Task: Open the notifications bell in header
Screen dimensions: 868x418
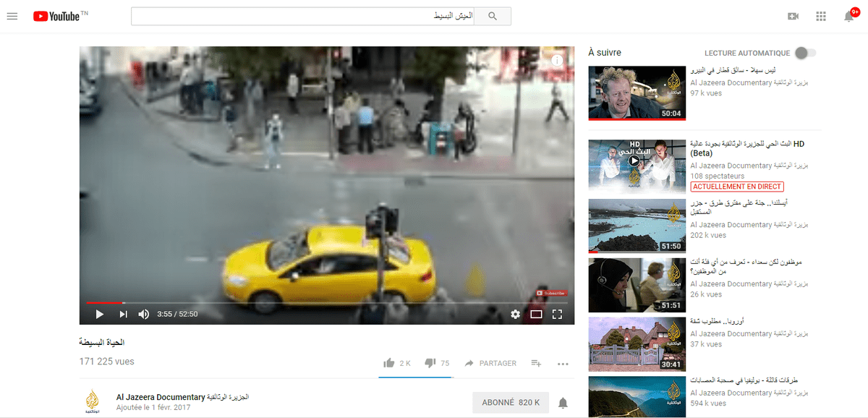Action: (x=849, y=17)
